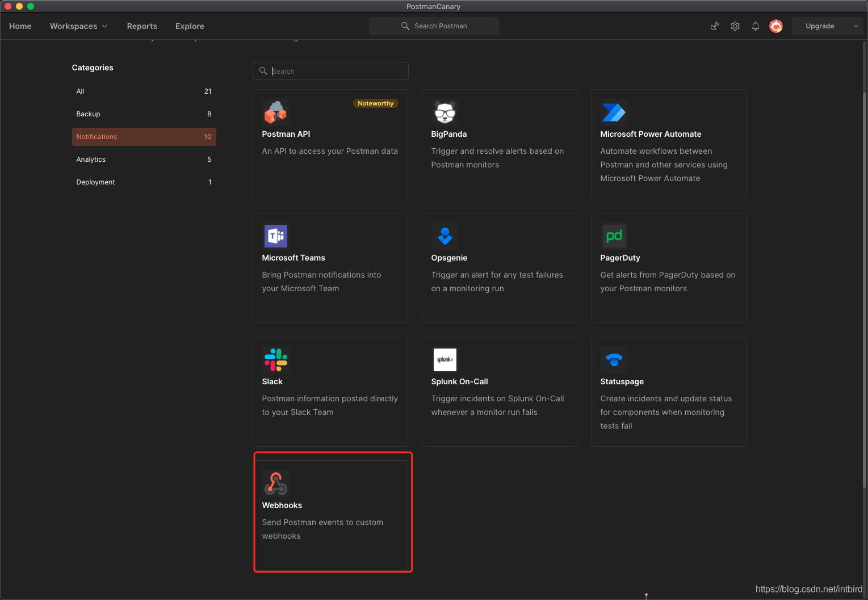The height and width of the screenshot is (600, 868).
Task: Select the All category
Action: tap(144, 91)
